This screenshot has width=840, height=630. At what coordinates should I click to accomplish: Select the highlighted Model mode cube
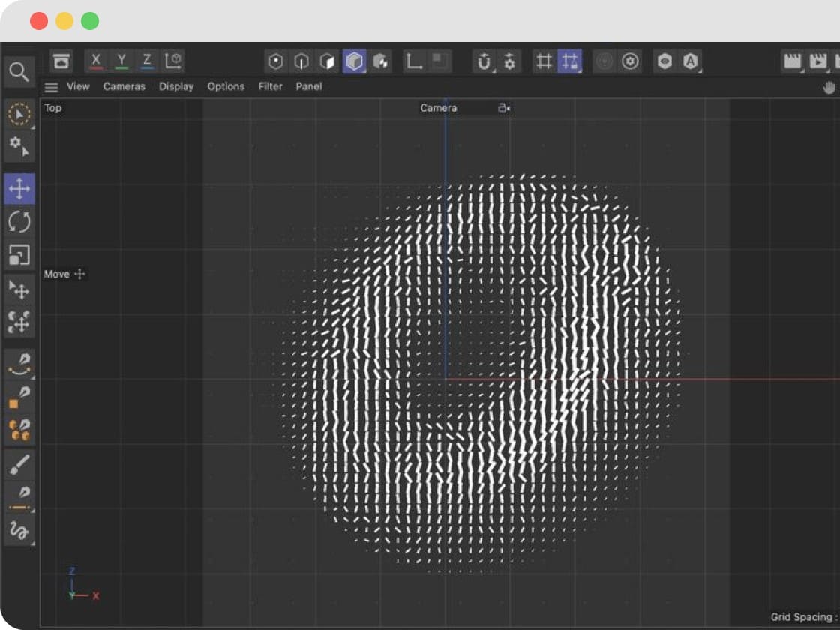(354, 61)
